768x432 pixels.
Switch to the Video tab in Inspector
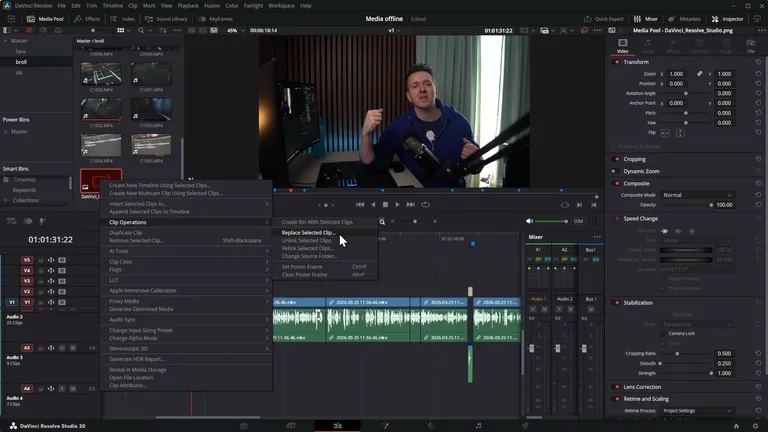pyautogui.click(x=623, y=46)
